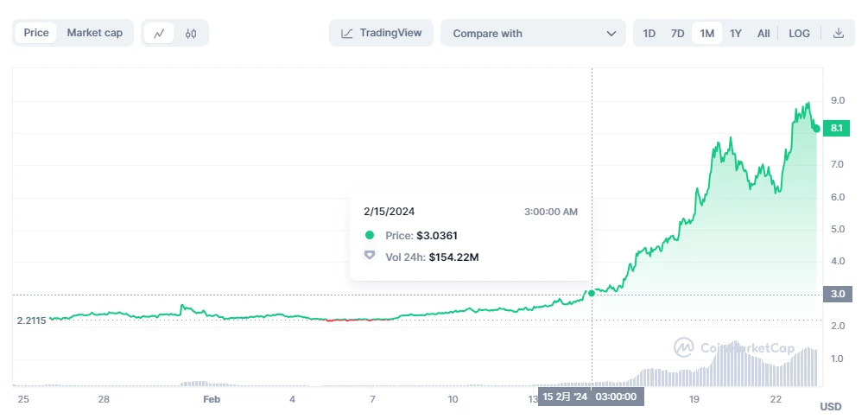Click the Feb 15 chart data point

(592, 294)
